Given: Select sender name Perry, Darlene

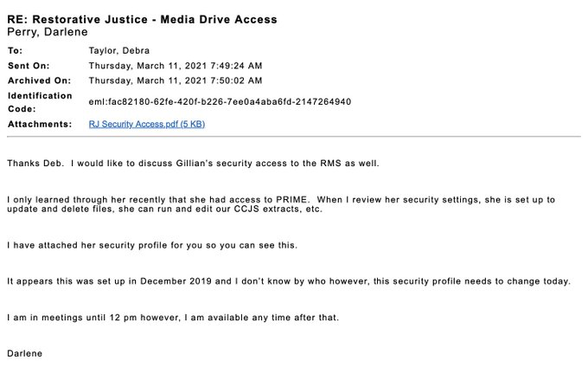Looking at the screenshot, I should pyautogui.click(x=48, y=32).
